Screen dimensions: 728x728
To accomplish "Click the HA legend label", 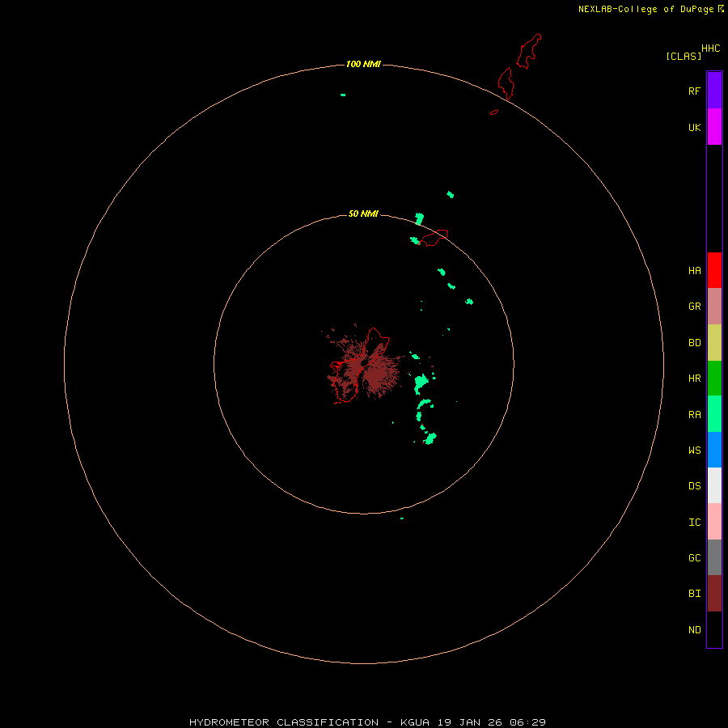I will (x=695, y=271).
